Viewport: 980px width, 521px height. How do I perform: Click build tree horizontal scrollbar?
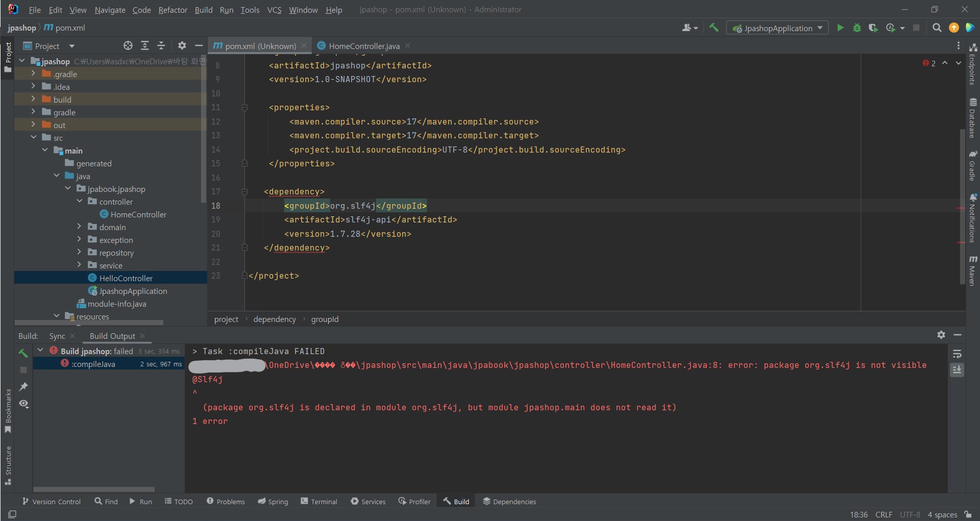[x=94, y=489]
